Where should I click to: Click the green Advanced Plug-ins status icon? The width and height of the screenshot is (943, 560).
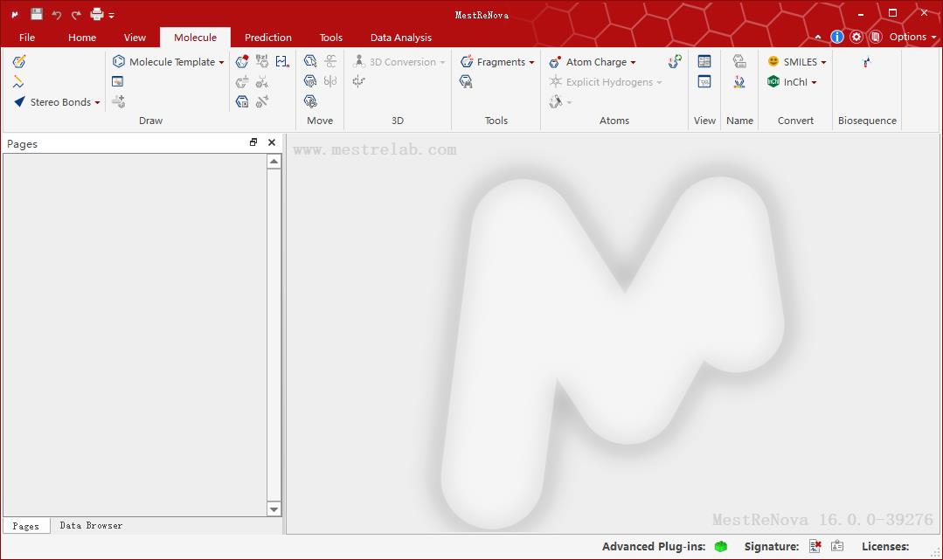[x=720, y=547]
